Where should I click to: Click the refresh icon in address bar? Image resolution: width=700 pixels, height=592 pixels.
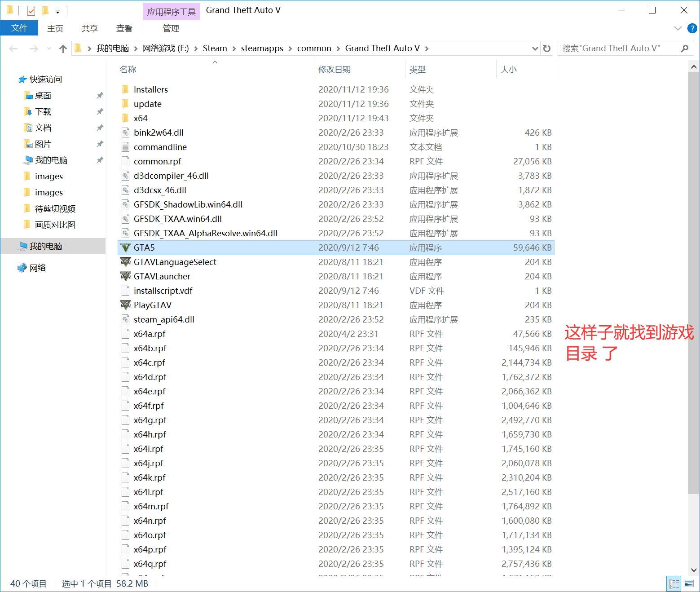pos(546,49)
